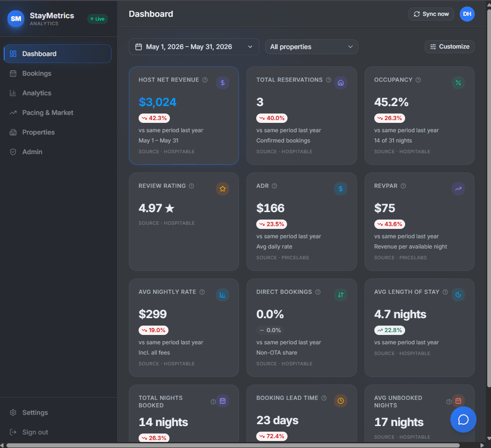Show Booking Lead Time help tooltip
Viewport: 491px width, 448px height.
tap(324, 398)
